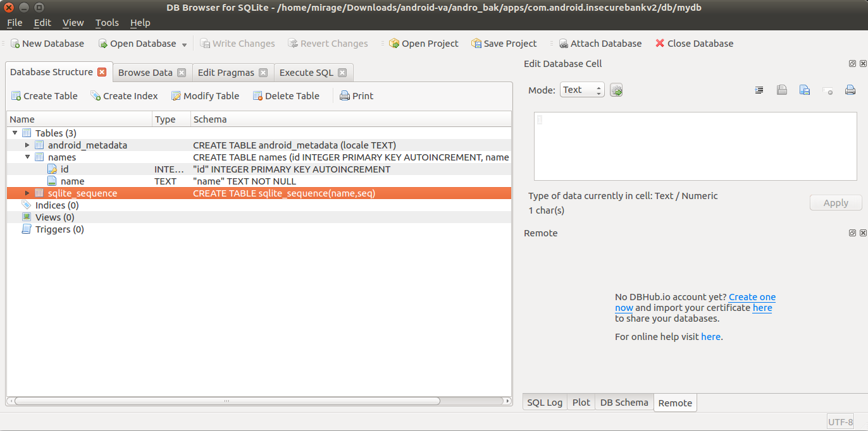Export the cell contents to a file
This screenshot has height=431, width=868.
coord(805,90)
